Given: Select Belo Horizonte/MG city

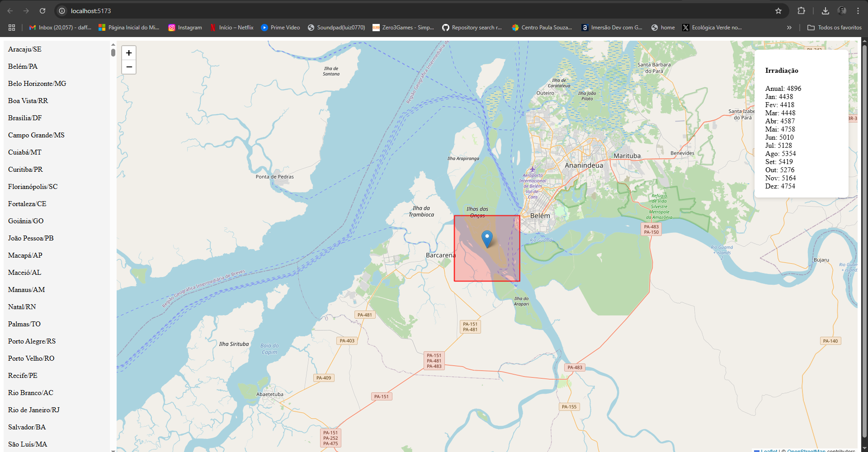Looking at the screenshot, I should 57,84.
